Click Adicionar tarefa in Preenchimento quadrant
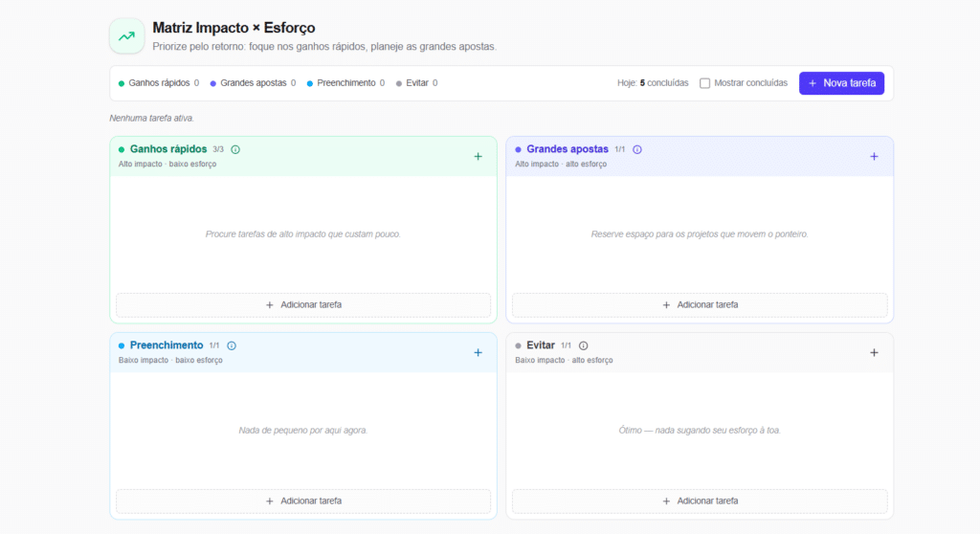The width and height of the screenshot is (980, 534). tap(303, 501)
